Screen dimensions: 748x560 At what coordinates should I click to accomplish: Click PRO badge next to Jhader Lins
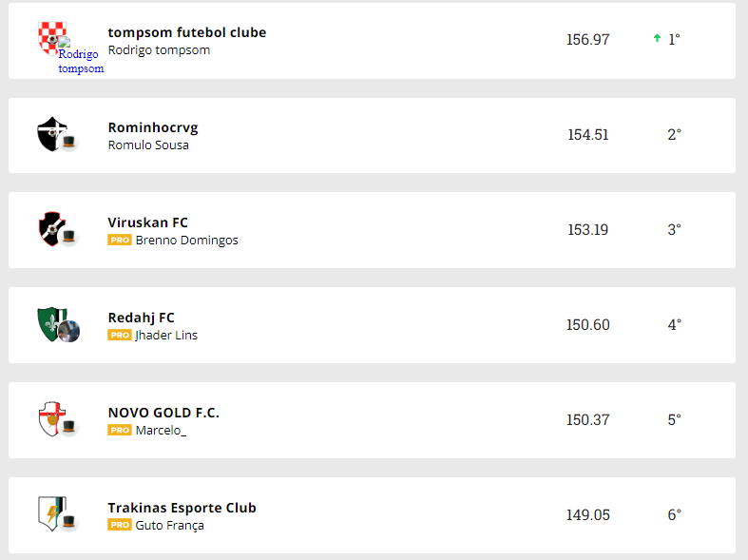pos(119,336)
